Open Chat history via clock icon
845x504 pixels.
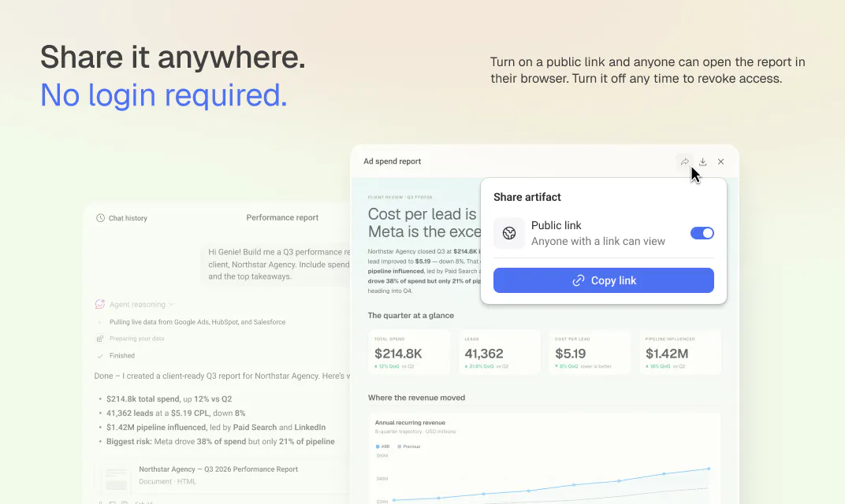(x=100, y=218)
